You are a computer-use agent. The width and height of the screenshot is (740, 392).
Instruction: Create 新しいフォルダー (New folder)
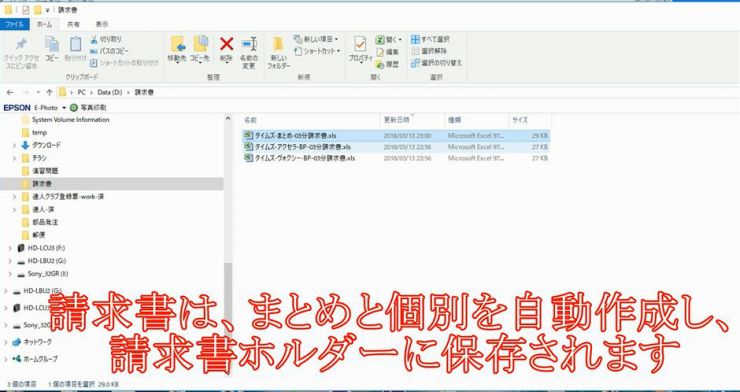click(x=278, y=53)
